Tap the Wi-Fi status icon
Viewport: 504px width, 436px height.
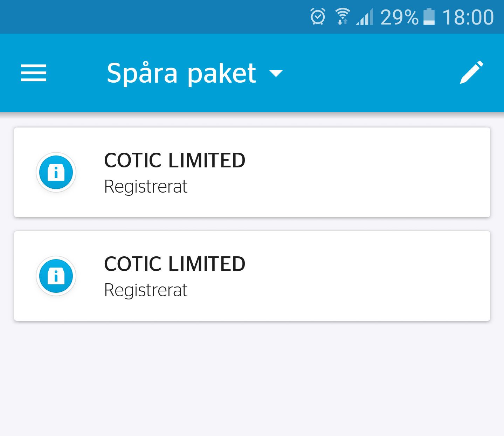[x=342, y=16]
